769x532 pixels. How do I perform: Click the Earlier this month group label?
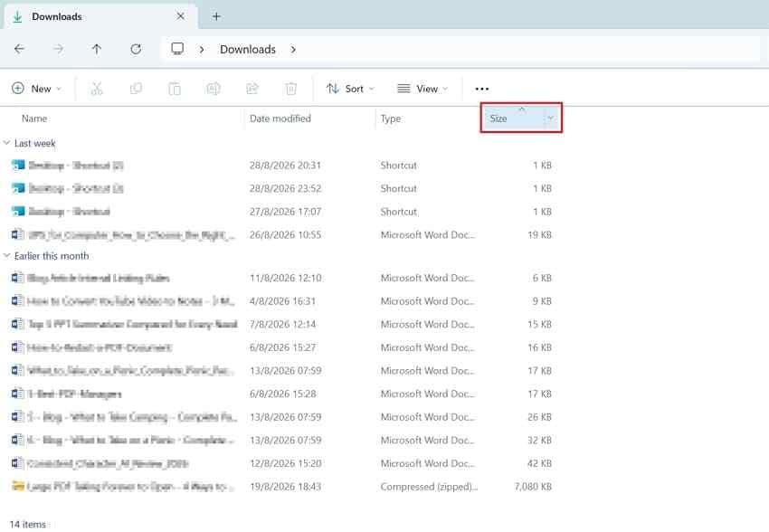pos(52,255)
